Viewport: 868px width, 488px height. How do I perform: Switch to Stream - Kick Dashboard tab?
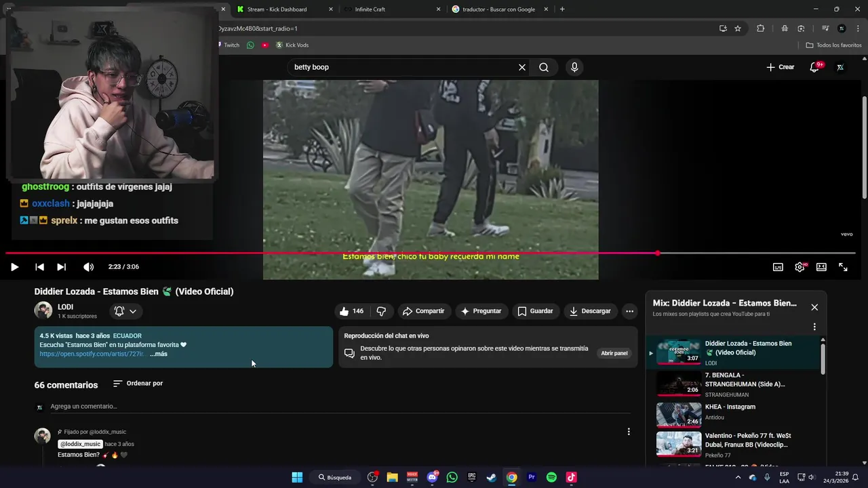tap(285, 9)
